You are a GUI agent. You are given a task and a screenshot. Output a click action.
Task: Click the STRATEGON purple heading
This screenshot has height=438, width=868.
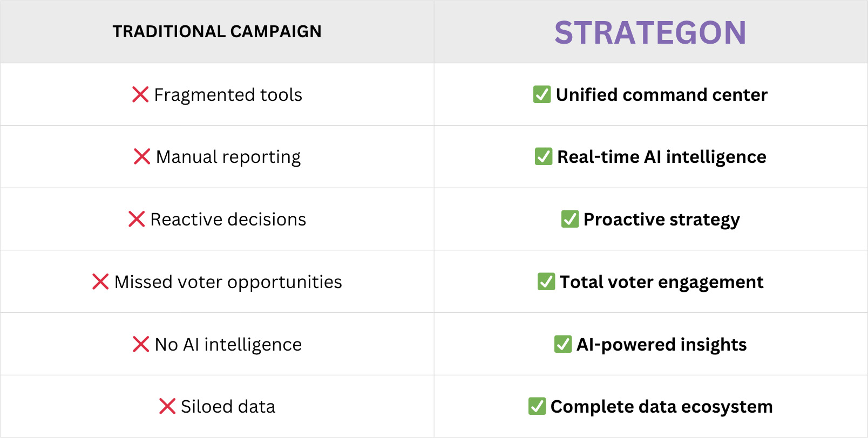tap(650, 32)
